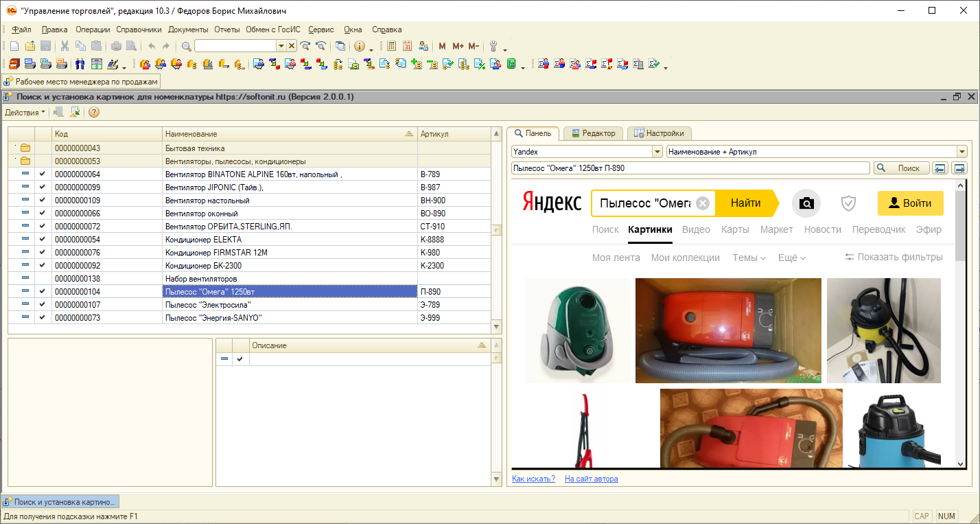Toggle checkmark for Пылесос "Электросила" row
This screenshot has height=524, width=980.
[x=43, y=305]
